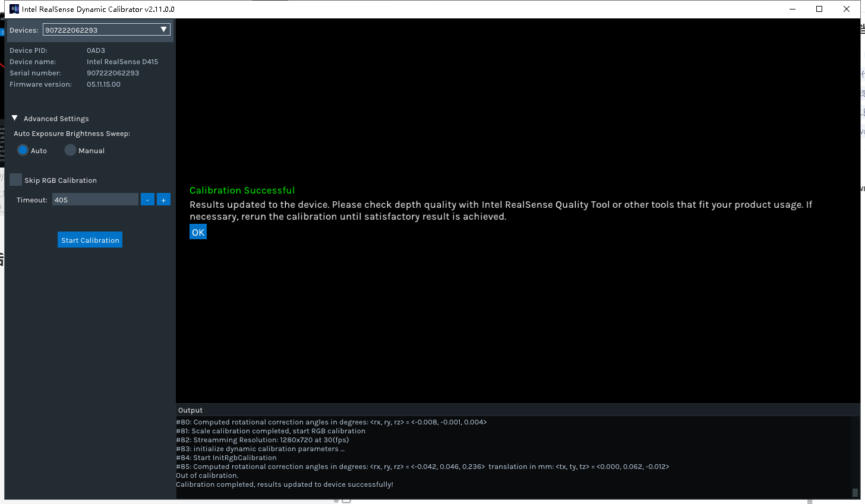Click output line #81 Scale calibration completed
This screenshot has height=504, width=865.
click(x=270, y=431)
